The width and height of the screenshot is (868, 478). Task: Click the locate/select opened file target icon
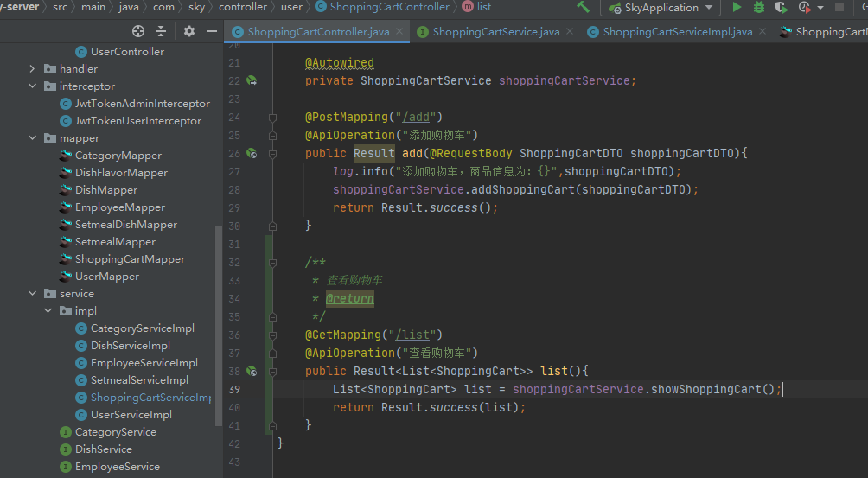(137, 31)
